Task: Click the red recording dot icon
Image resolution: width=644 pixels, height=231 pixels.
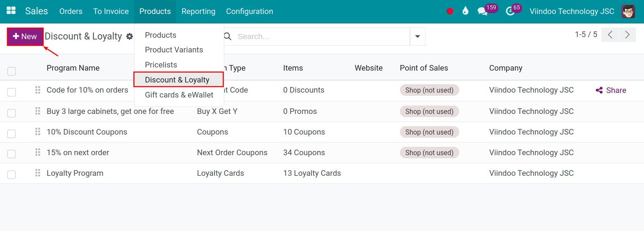Action: [450, 11]
